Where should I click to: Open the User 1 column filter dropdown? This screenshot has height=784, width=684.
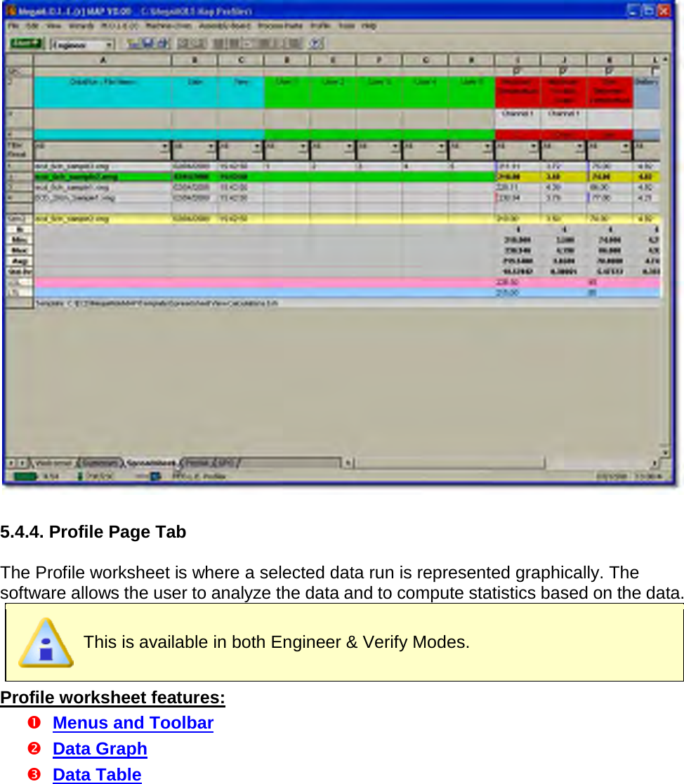coord(303,147)
